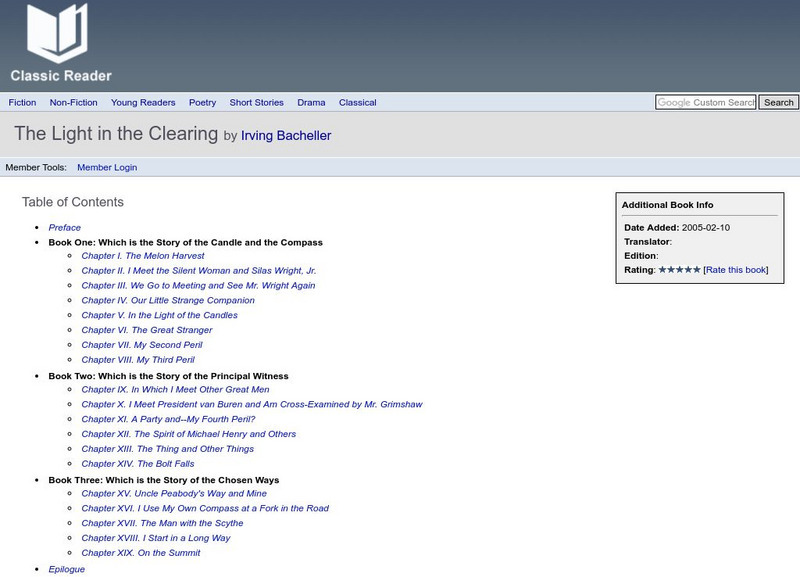Screen dimensions: 800x577
Task: Open the Classical category
Action: (x=358, y=103)
